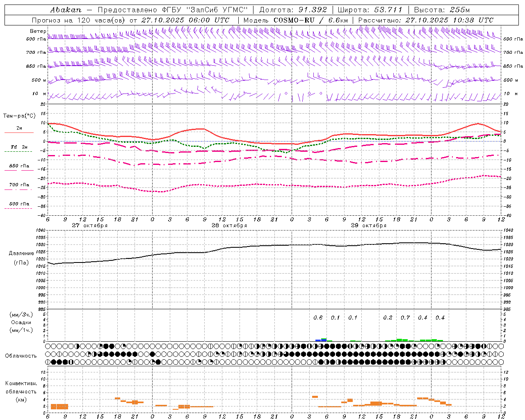Screen dimensions: 525x420
Task: Click the "(мм/1ч.)" precipitation unit label
Action: pos(21,330)
